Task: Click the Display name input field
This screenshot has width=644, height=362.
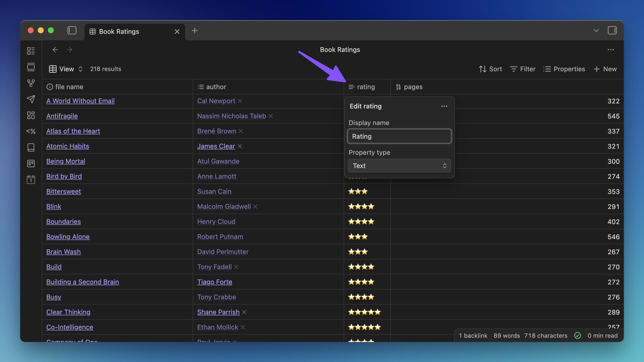Action: (x=399, y=137)
